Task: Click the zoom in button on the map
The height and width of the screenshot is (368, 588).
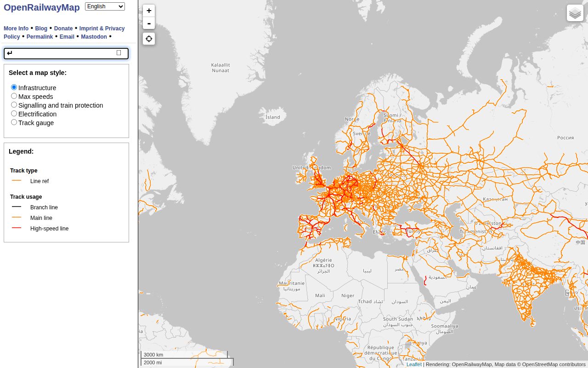Action: 149,11
